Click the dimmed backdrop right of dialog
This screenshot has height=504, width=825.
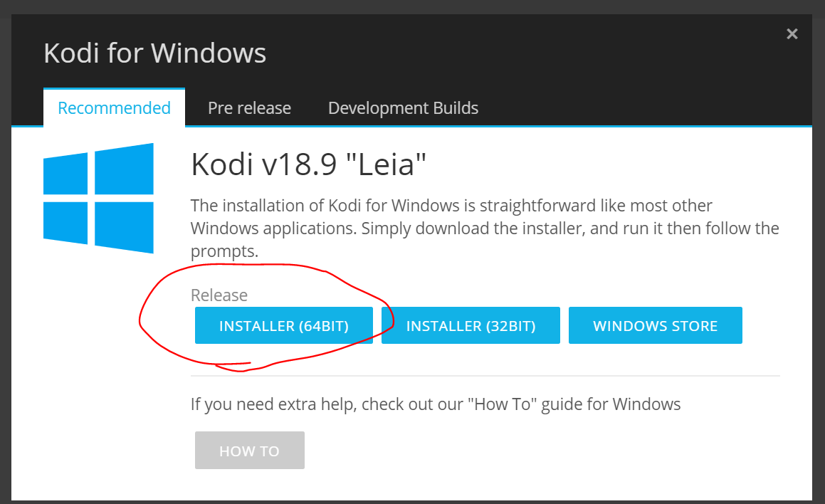pos(819,263)
